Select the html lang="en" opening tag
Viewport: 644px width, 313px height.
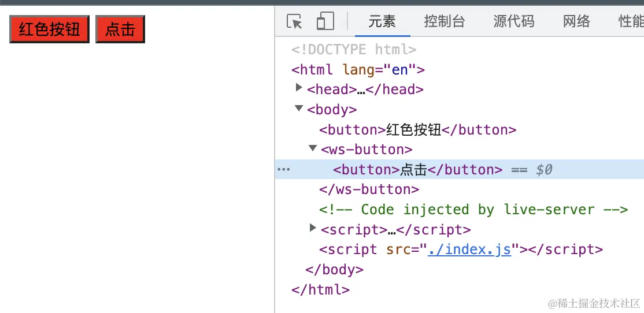(x=358, y=70)
